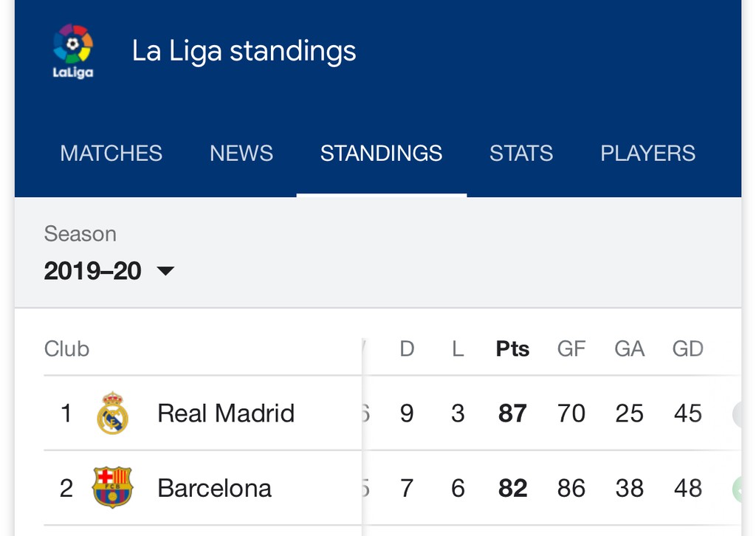Click the Real Madrid crest icon

(x=112, y=413)
